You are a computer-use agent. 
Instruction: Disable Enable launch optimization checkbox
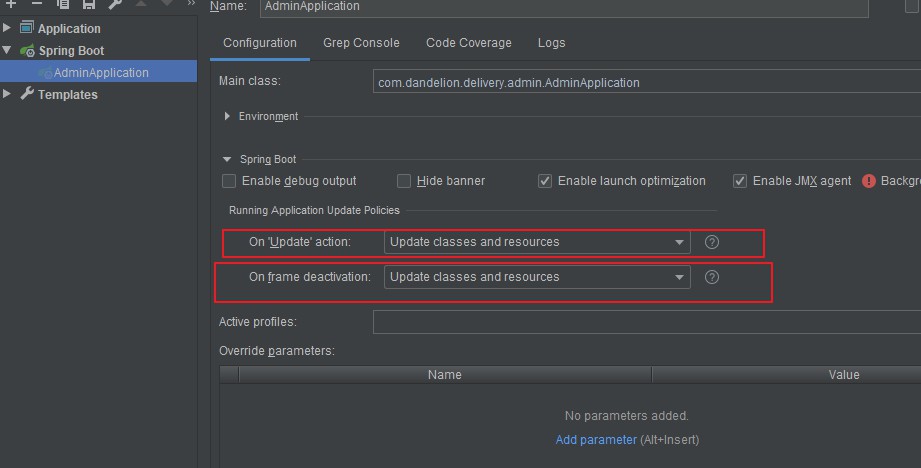544,181
